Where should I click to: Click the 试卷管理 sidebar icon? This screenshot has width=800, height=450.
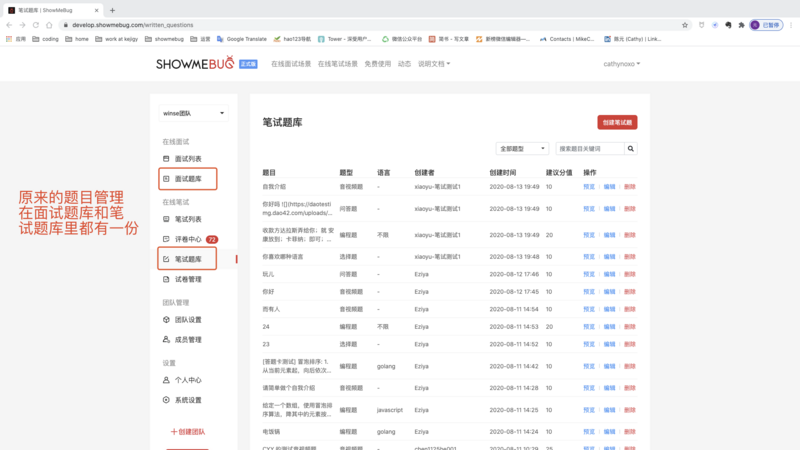click(x=166, y=279)
